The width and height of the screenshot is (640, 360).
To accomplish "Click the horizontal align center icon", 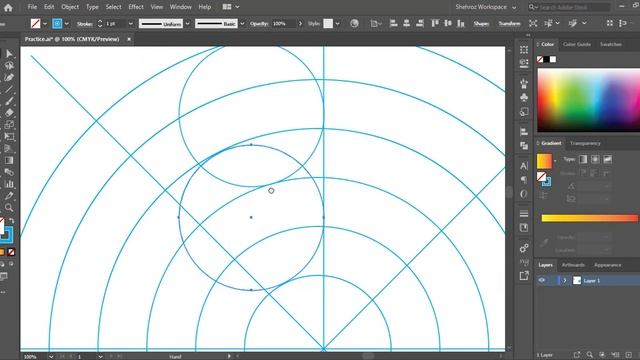I will (407, 24).
